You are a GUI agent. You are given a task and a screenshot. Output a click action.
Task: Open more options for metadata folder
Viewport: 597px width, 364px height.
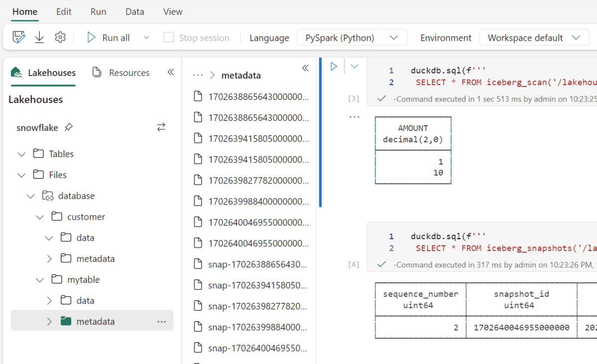click(x=162, y=322)
